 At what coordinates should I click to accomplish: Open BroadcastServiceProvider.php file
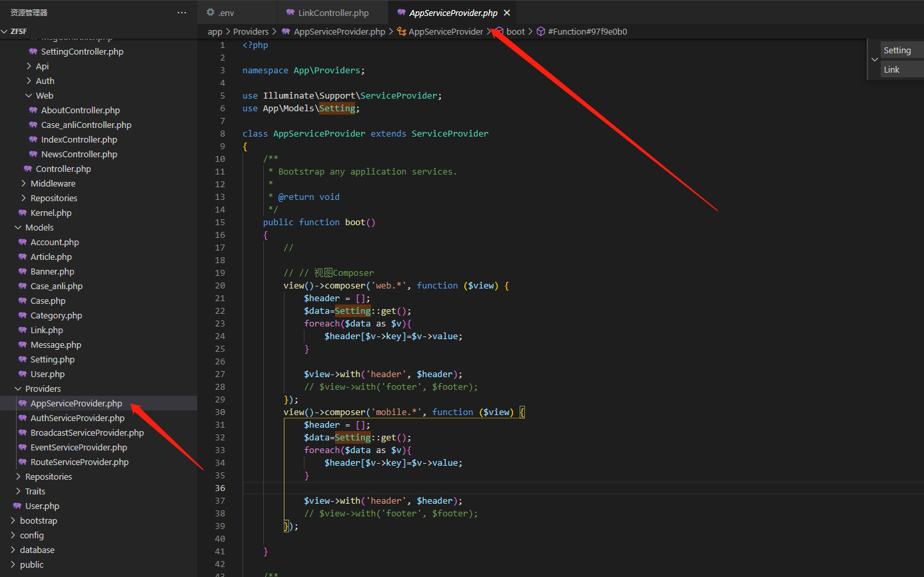coord(87,432)
